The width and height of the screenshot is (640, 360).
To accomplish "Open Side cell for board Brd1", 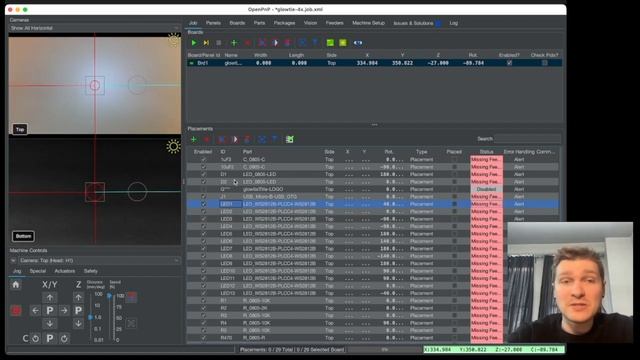I will tap(331, 63).
